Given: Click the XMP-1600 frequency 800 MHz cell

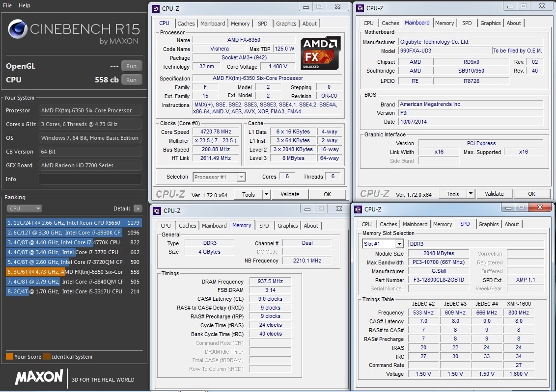Looking at the screenshot, I should click(x=518, y=313).
